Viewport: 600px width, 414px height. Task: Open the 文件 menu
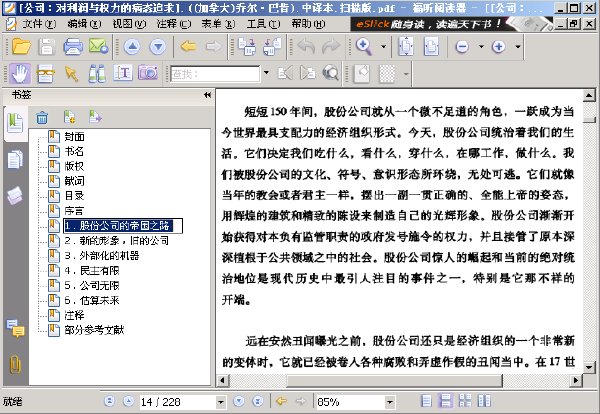coord(39,24)
